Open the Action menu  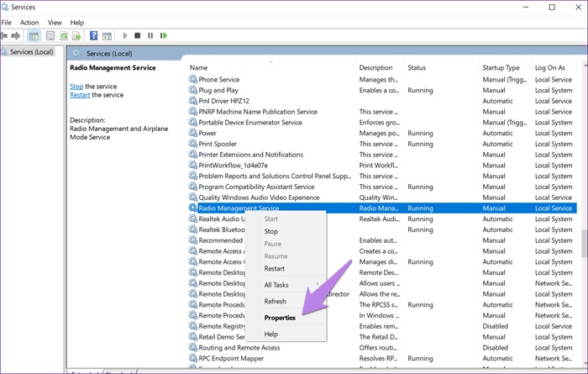(29, 23)
